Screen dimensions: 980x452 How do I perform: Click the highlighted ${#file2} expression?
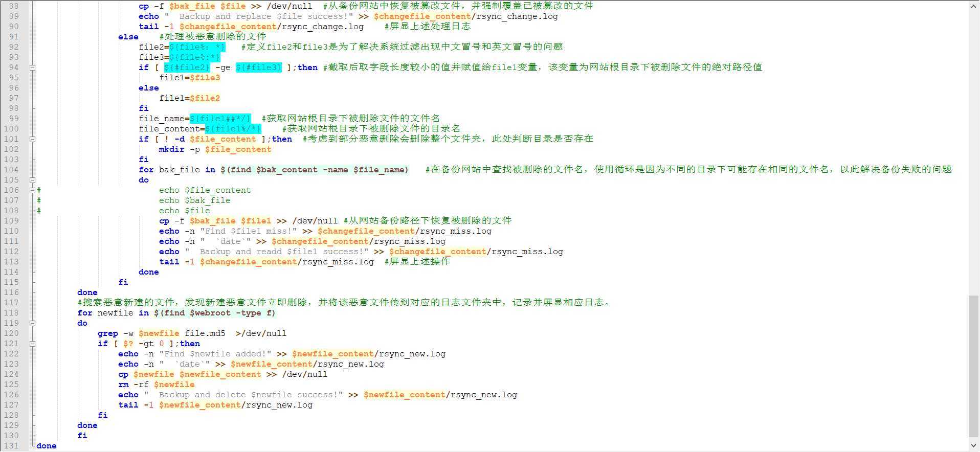[187, 67]
